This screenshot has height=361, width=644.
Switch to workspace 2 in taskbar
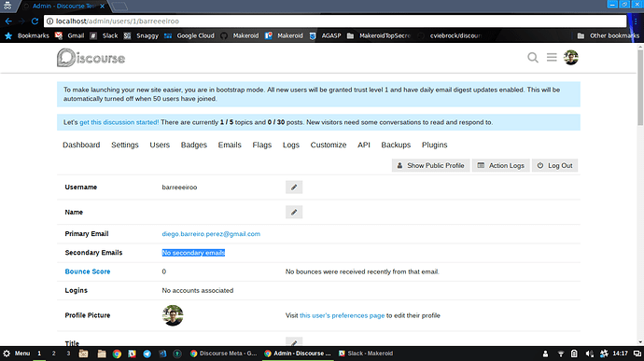[54, 354]
